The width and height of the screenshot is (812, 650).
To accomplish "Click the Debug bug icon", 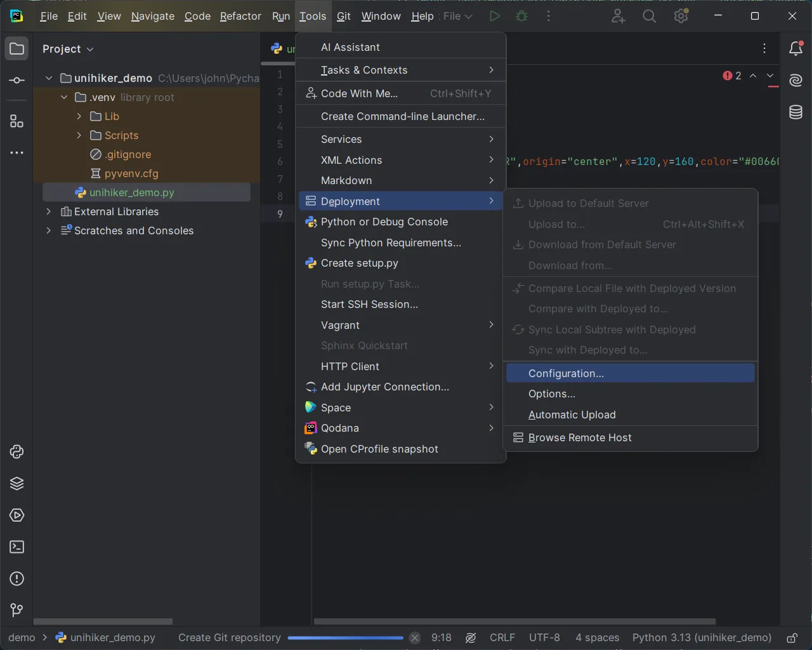I will point(521,17).
